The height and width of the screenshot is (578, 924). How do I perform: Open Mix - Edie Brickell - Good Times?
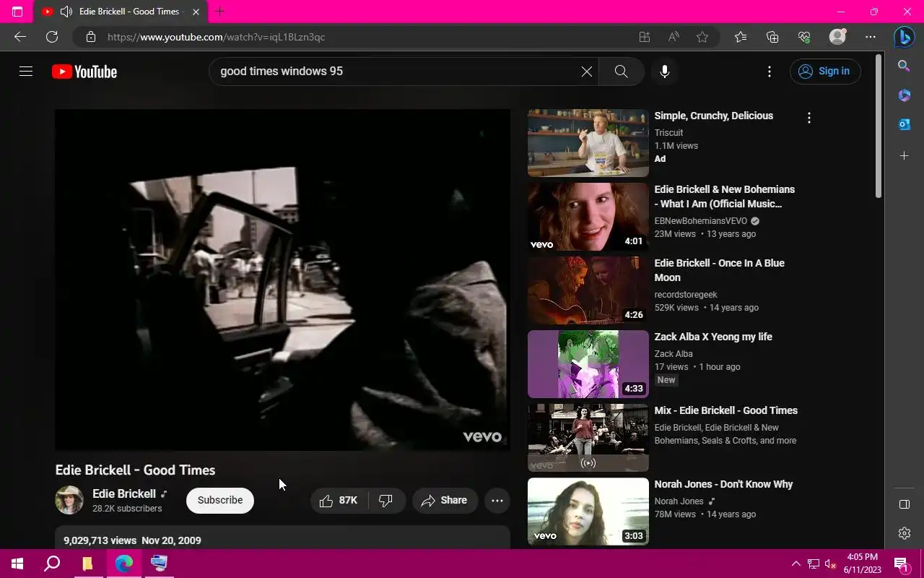725,410
